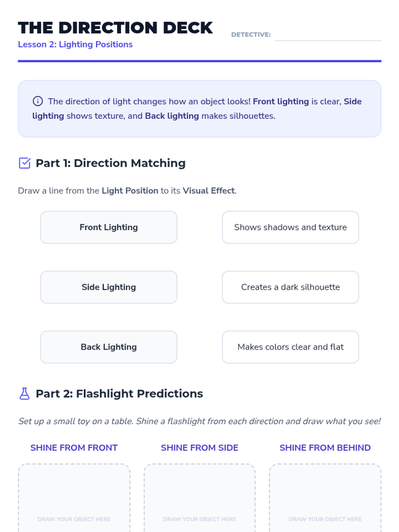Screen dimensions: 399x532
Task: Click the SHINE FROM FRONT label
Action: 74,448
